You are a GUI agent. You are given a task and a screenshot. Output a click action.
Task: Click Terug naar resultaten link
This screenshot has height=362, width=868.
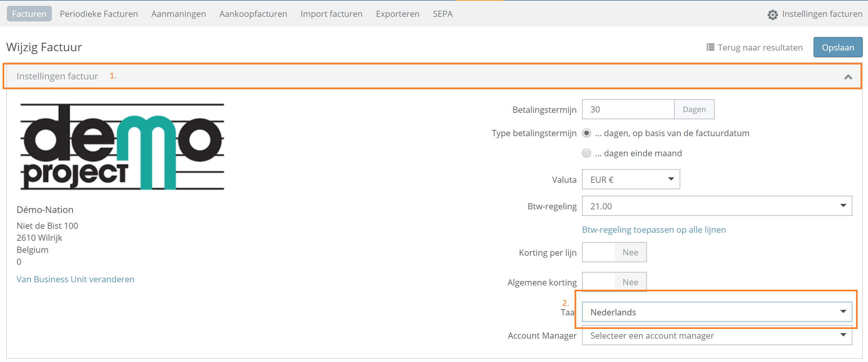760,48
